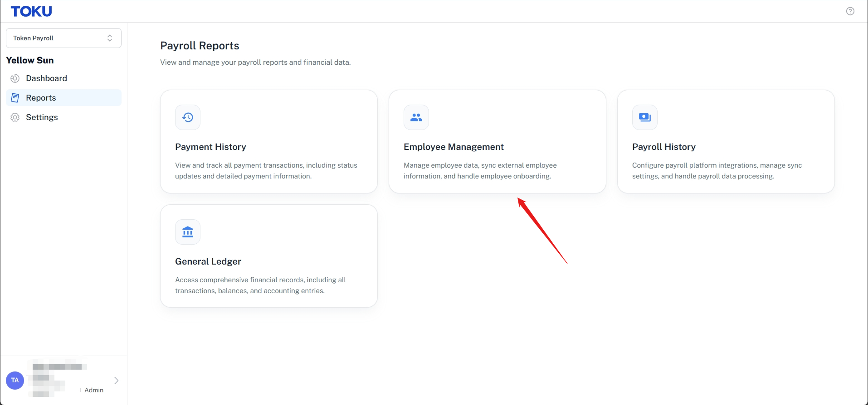Open the Employee Management card title
Image resolution: width=868 pixels, height=405 pixels.
tap(454, 147)
